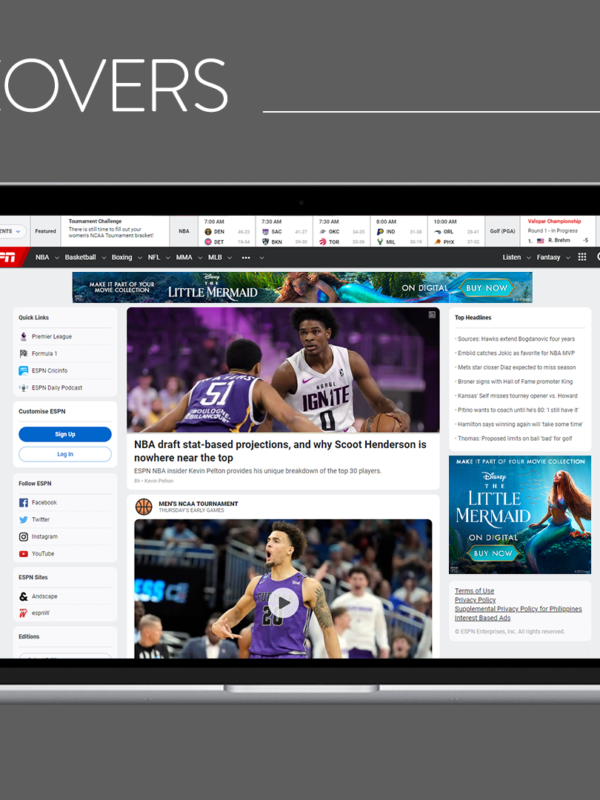
Task: Open 'Thomas: Proposed limits on ball' headline
Action: tap(514, 439)
